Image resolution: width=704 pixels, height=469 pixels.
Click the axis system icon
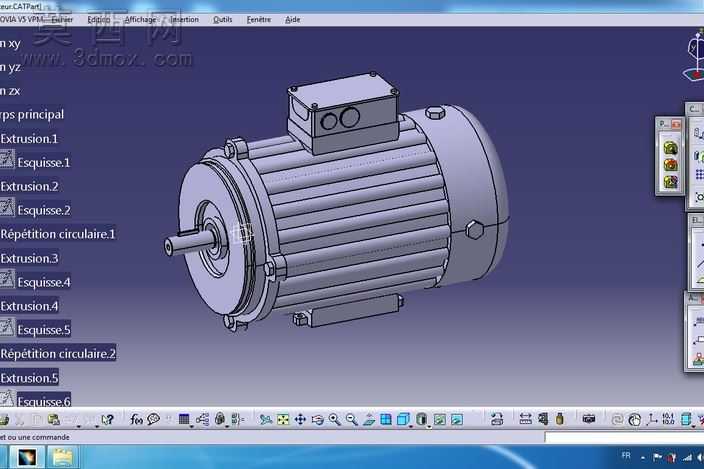coord(651,420)
